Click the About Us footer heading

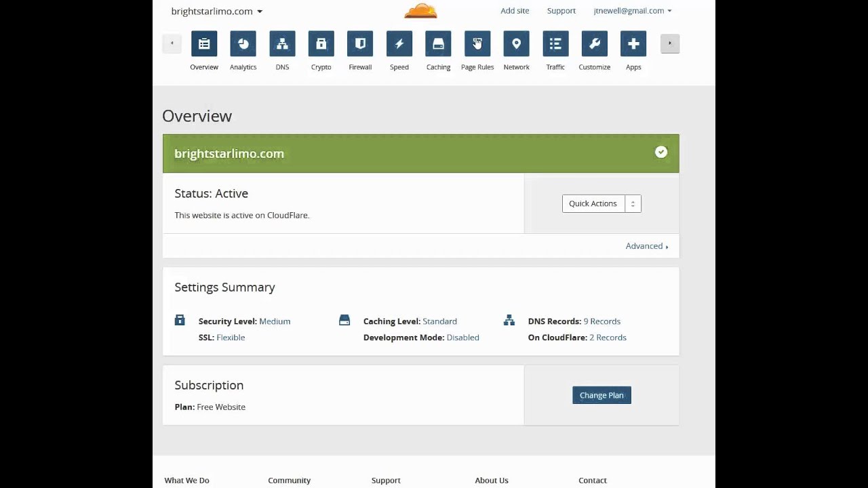tap(492, 481)
